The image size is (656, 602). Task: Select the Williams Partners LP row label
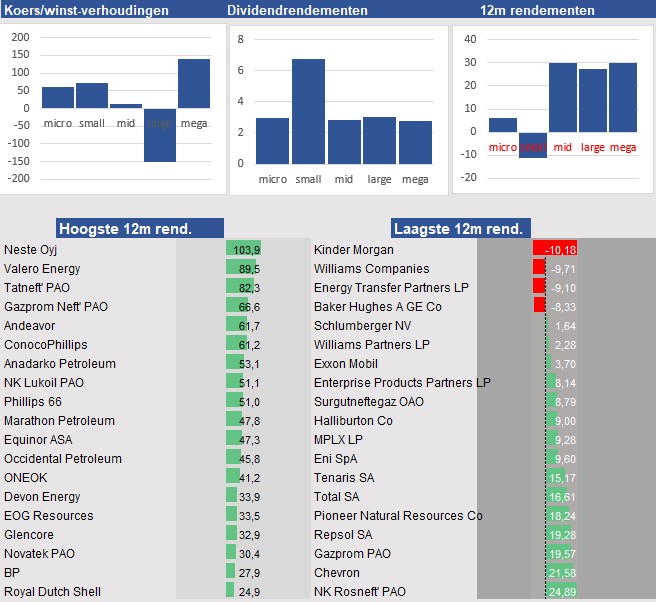point(372,345)
